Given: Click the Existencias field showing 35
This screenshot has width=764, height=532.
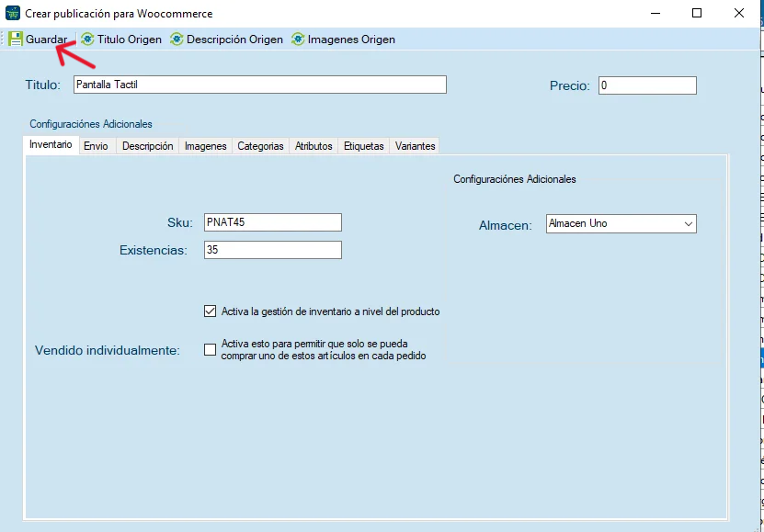Looking at the screenshot, I should pos(273,250).
